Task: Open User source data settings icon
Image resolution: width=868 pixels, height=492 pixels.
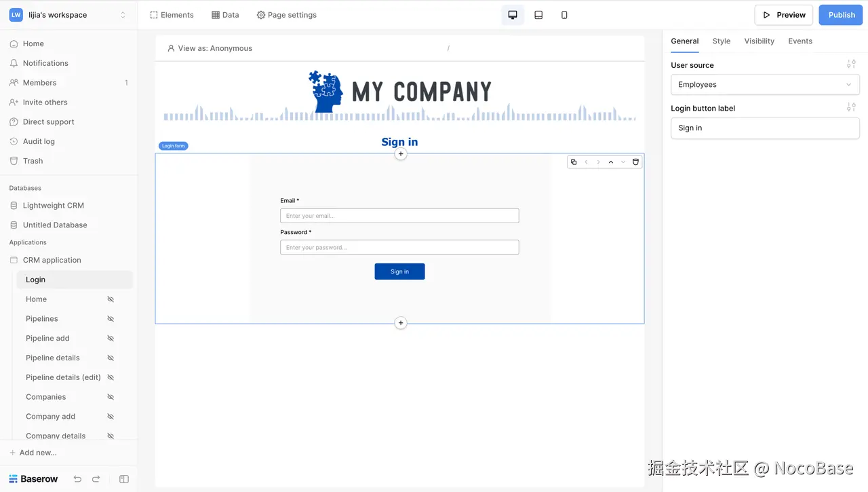Action: click(851, 64)
